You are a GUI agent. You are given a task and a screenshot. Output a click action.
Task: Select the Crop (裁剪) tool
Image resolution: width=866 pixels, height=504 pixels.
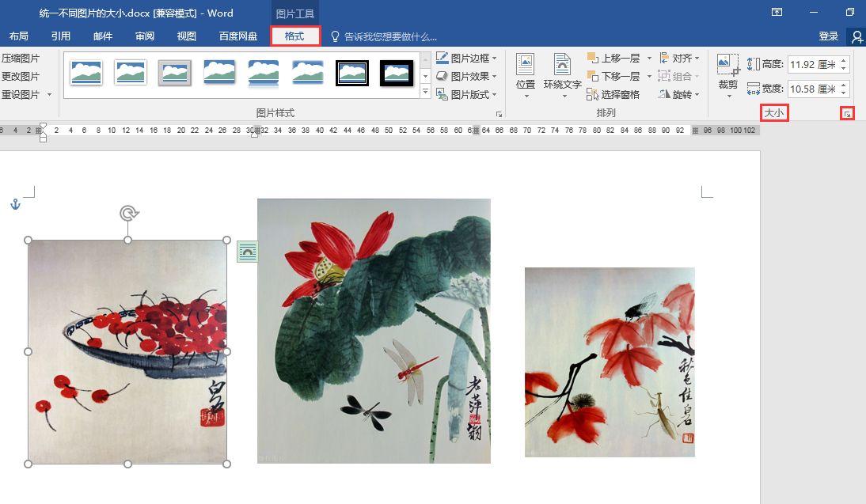(728, 76)
